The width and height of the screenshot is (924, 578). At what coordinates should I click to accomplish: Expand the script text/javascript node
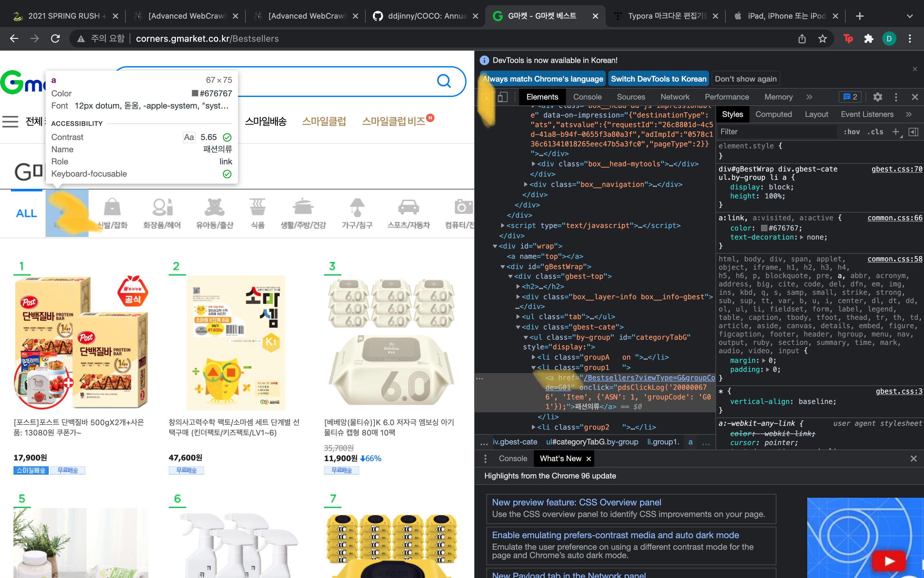502,226
